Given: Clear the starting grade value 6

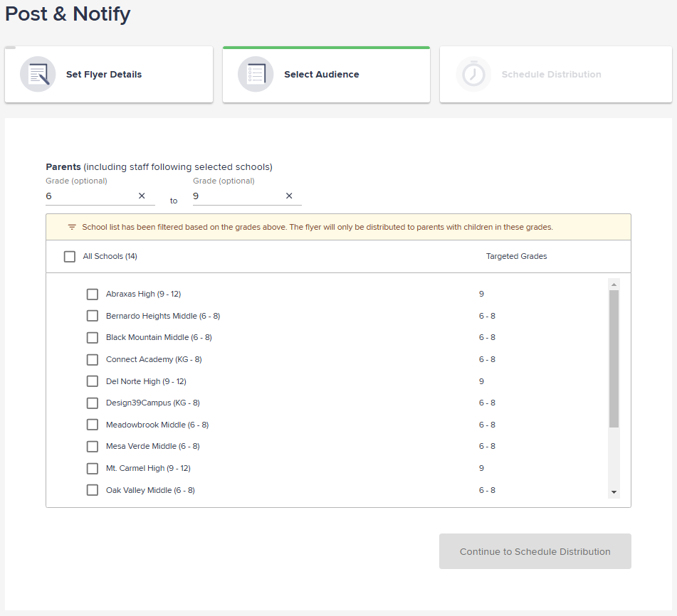Looking at the screenshot, I should coord(142,196).
